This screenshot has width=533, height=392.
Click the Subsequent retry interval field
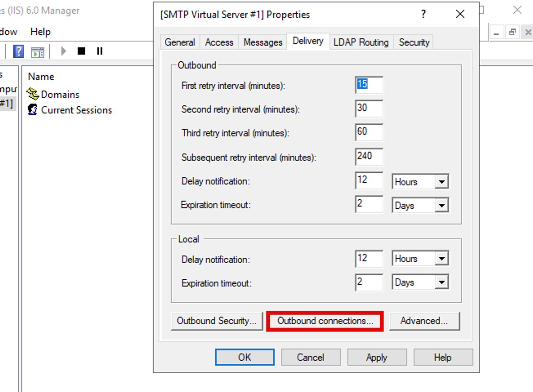point(369,157)
